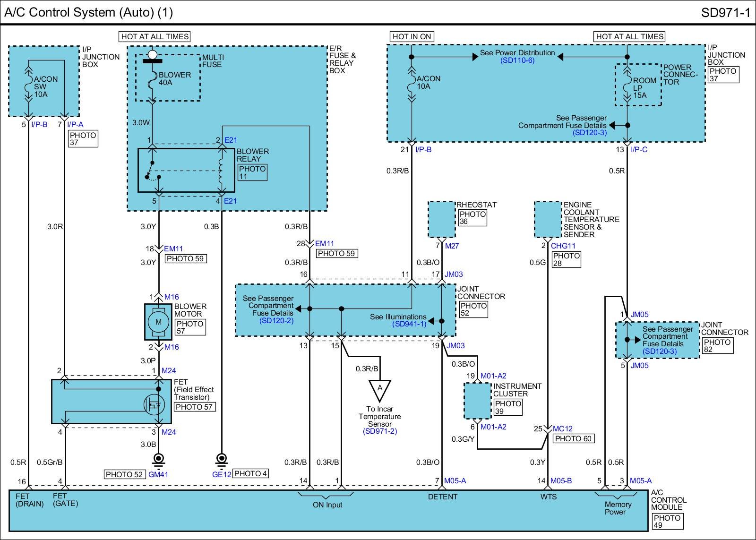Click the FET transistor symbol

(154, 404)
